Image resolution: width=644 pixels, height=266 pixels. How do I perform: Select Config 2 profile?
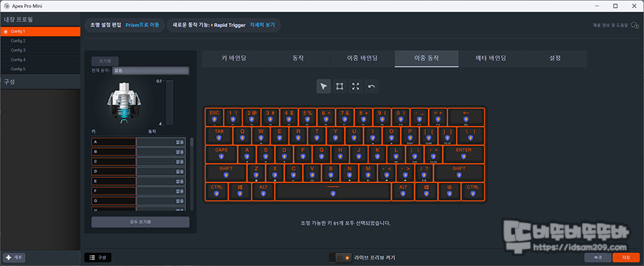pos(40,41)
